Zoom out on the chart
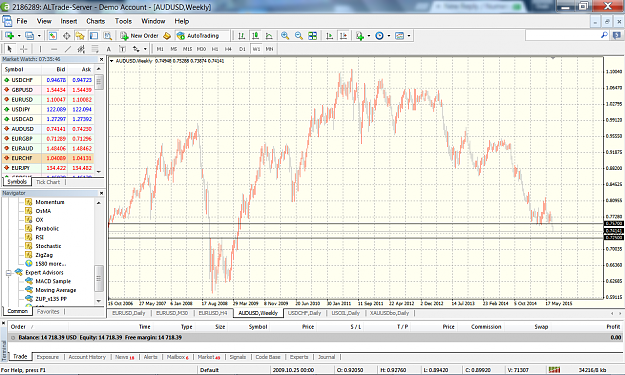The image size is (625, 375). 299,36
